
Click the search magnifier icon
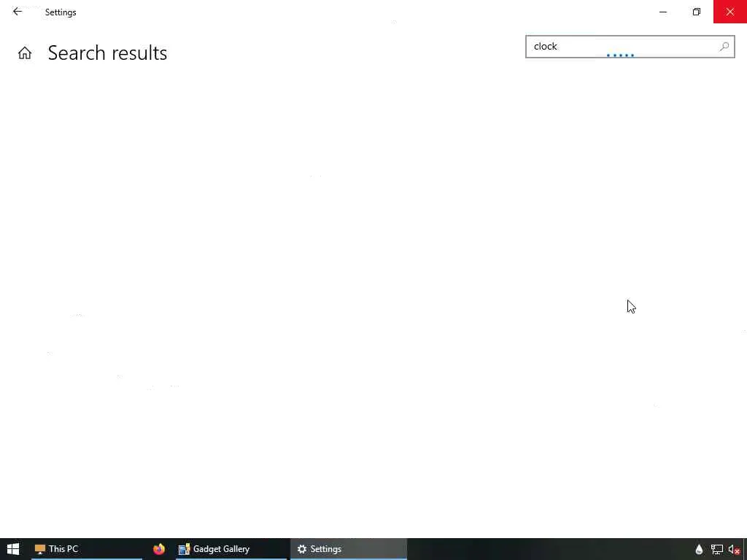click(724, 47)
